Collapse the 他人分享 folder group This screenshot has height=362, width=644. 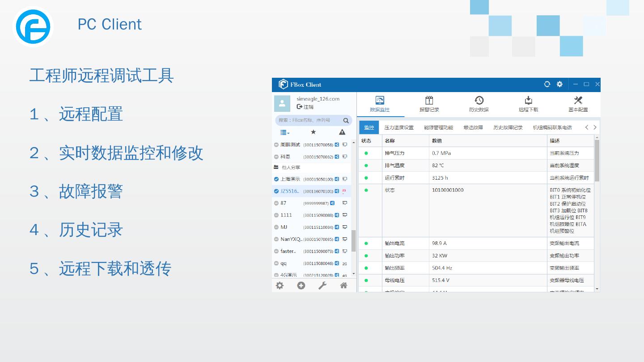pos(276,168)
